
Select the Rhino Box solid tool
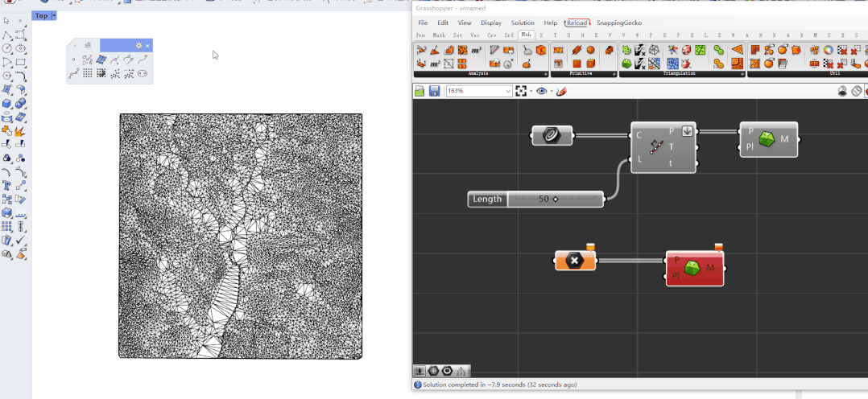[6, 104]
